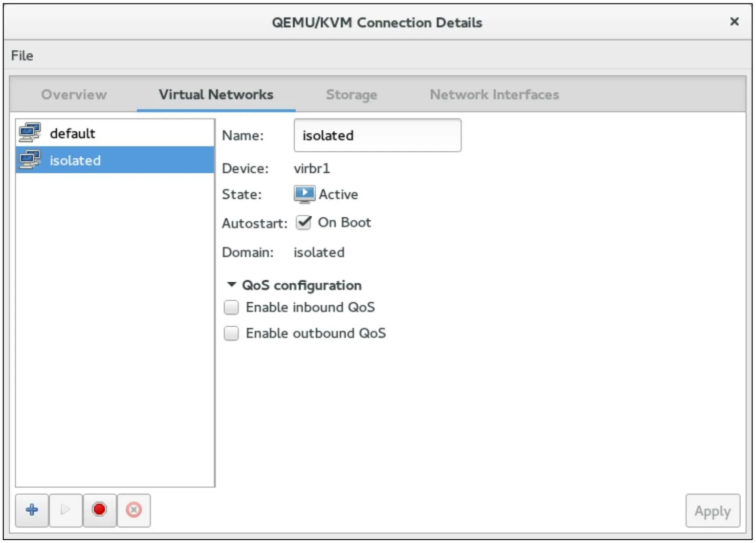Click the Apply button
Image resolution: width=756 pixels, height=543 pixels.
pos(713,511)
